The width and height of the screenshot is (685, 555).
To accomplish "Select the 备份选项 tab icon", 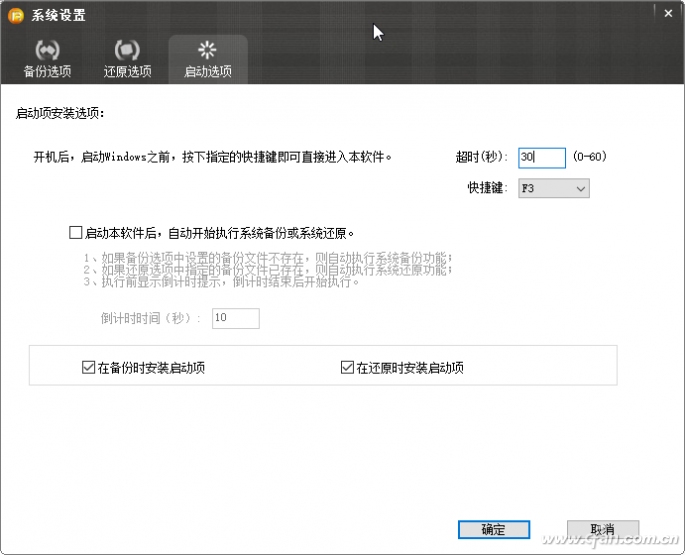I will coord(47,50).
